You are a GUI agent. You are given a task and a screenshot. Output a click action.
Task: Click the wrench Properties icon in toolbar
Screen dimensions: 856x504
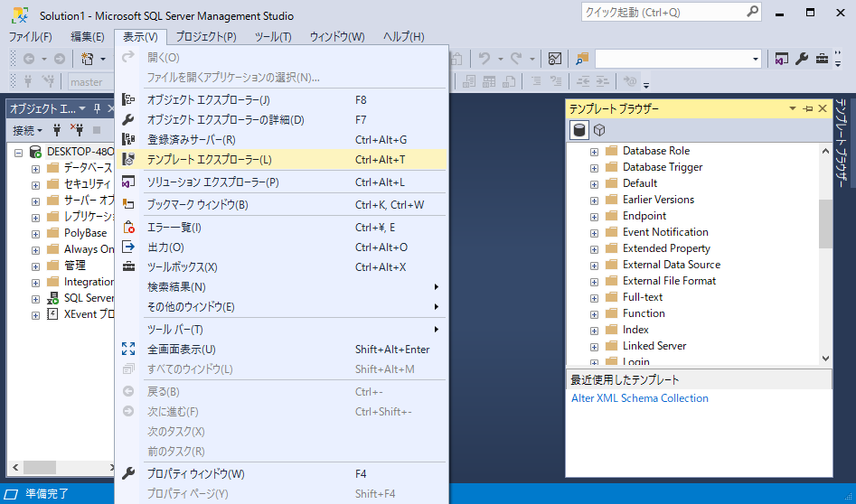pos(802,59)
